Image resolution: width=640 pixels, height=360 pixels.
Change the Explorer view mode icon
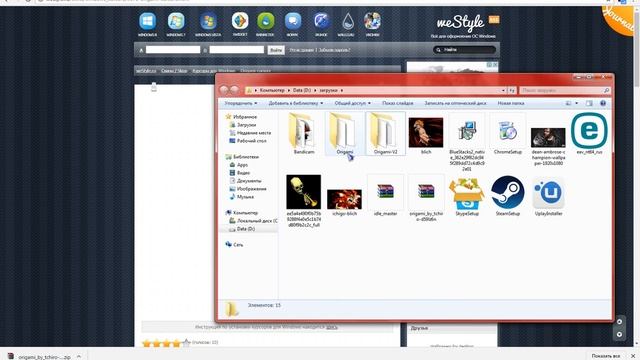point(568,103)
